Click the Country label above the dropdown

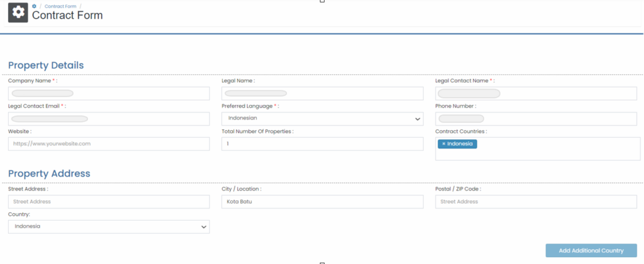tap(18, 214)
